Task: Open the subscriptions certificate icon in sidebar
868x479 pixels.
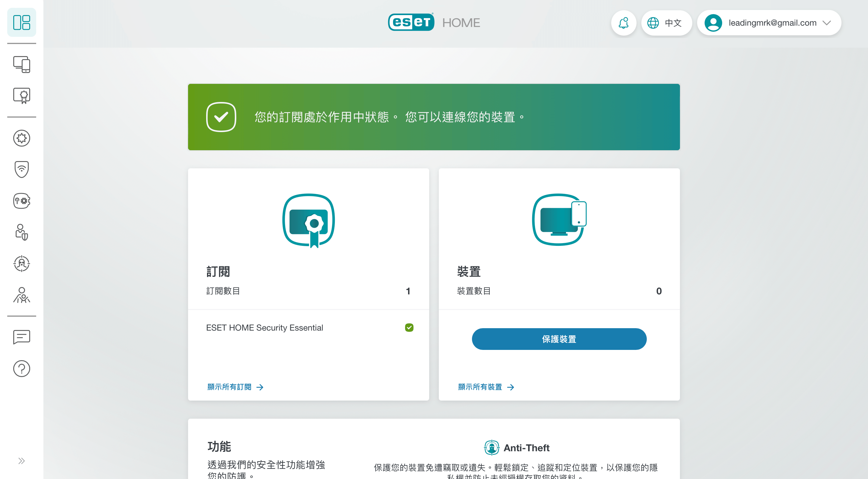Action: point(22,95)
